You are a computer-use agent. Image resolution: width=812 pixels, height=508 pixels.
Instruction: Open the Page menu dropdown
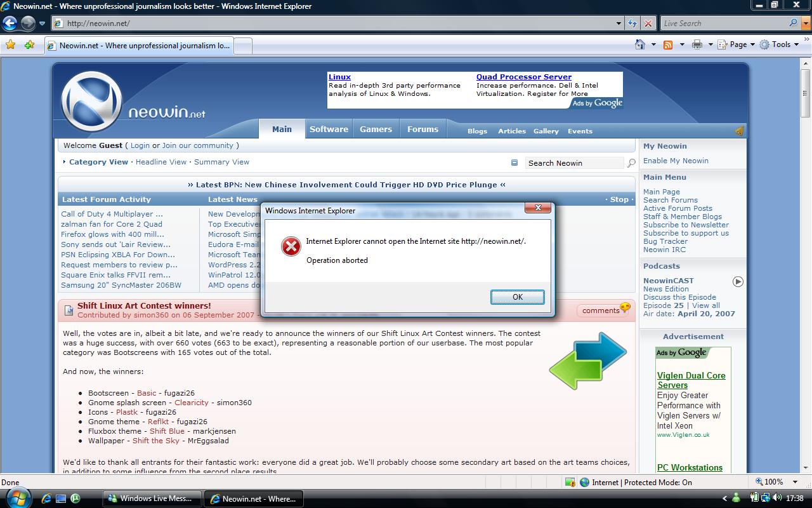click(737, 44)
